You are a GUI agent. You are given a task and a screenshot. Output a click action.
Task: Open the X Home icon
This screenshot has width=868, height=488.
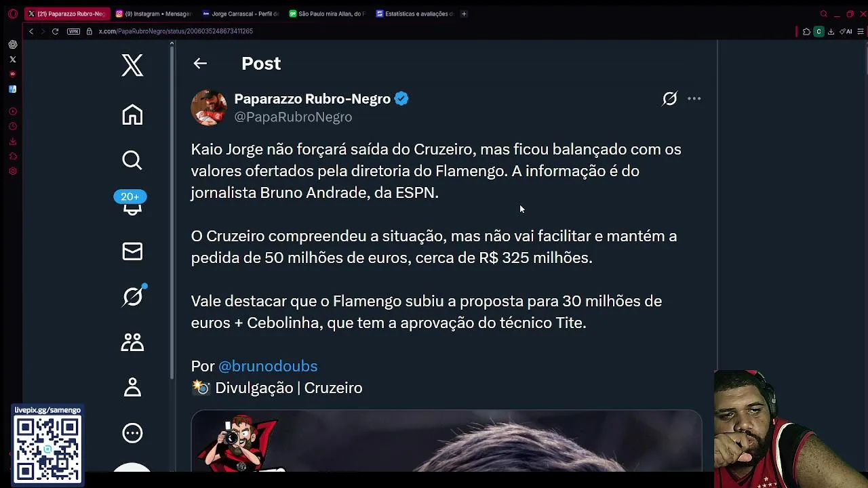(x=132, y=115)
